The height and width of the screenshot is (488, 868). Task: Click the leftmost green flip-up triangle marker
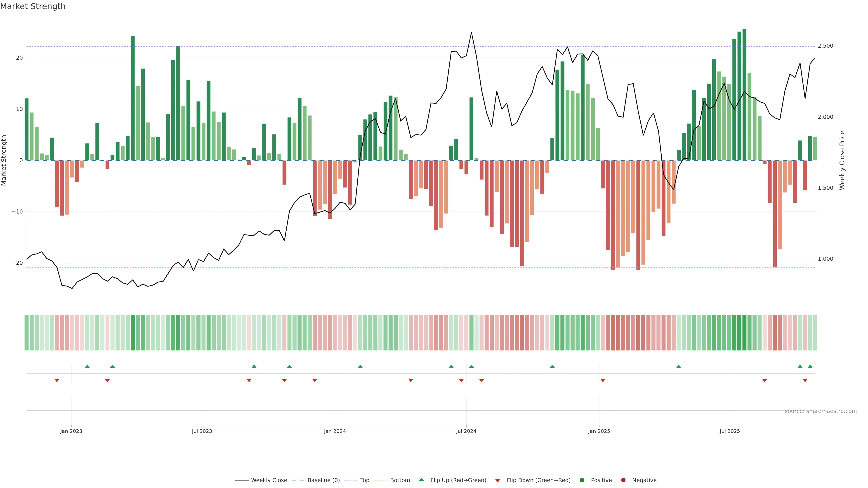pyautogui.click(x=87, y=366)
